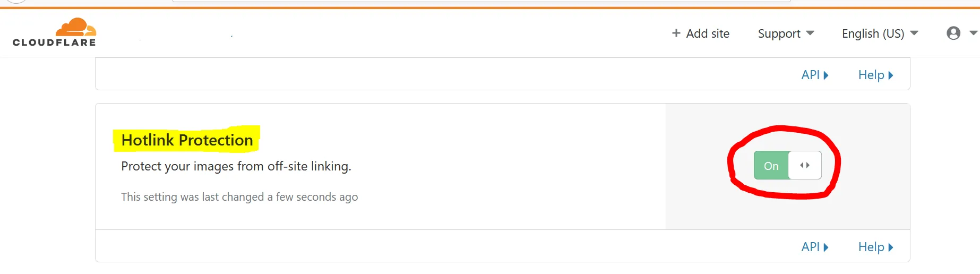
Task: Open the API link in the upper card
Action: [810, 75]
